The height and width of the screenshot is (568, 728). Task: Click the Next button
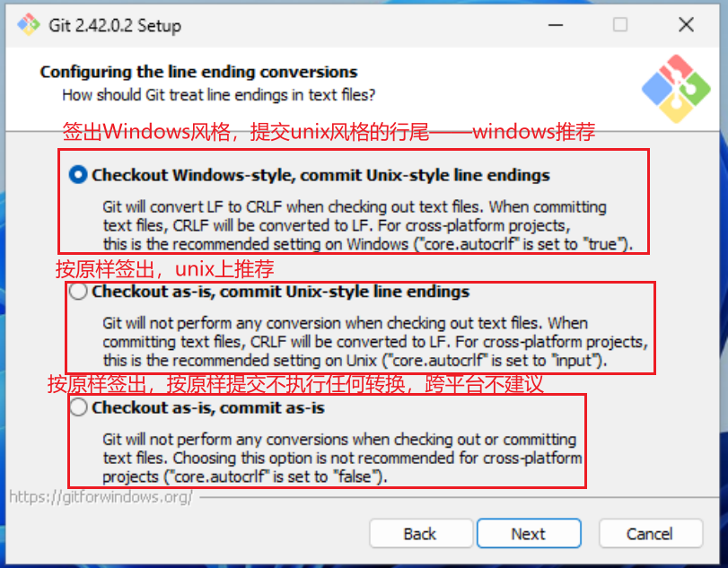(528, 534)
